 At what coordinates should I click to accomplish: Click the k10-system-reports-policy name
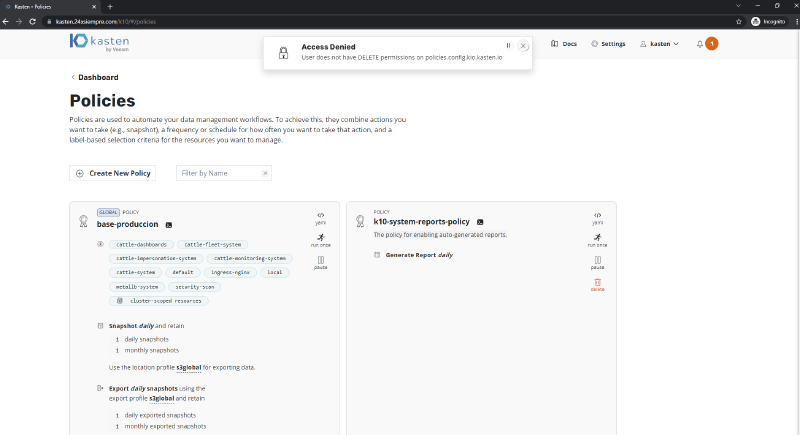pos(421,222)
